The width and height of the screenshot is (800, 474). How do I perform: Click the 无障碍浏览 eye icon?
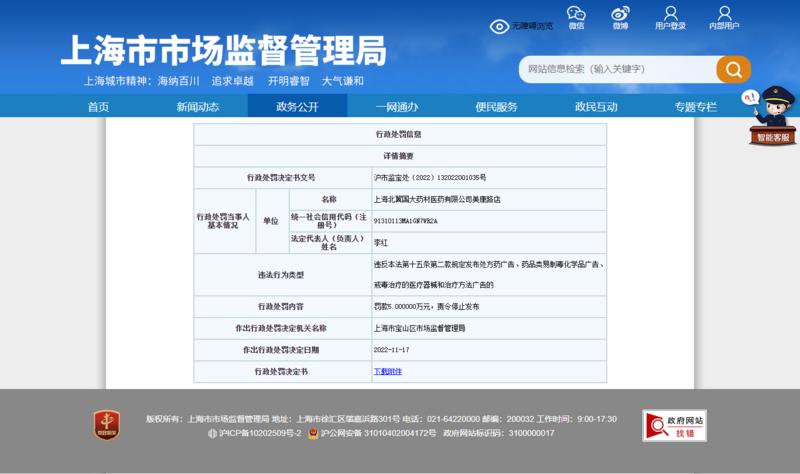pos(499,26)
